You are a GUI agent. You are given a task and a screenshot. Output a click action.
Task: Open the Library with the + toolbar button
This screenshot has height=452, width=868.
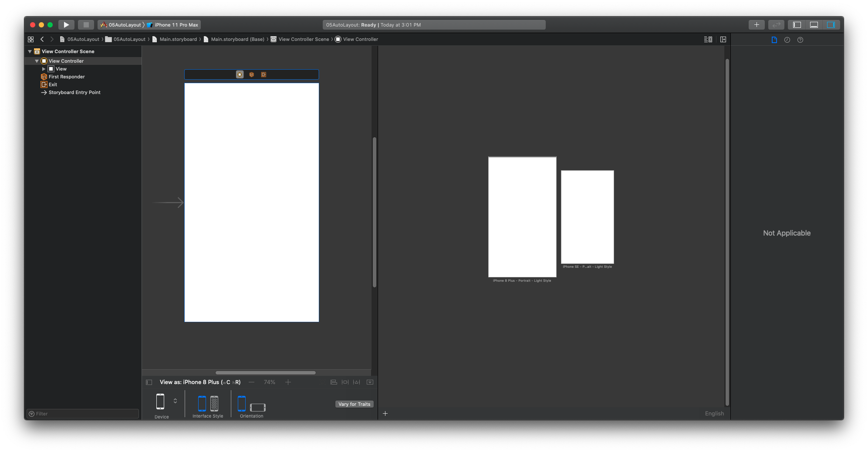click(756, 25)
